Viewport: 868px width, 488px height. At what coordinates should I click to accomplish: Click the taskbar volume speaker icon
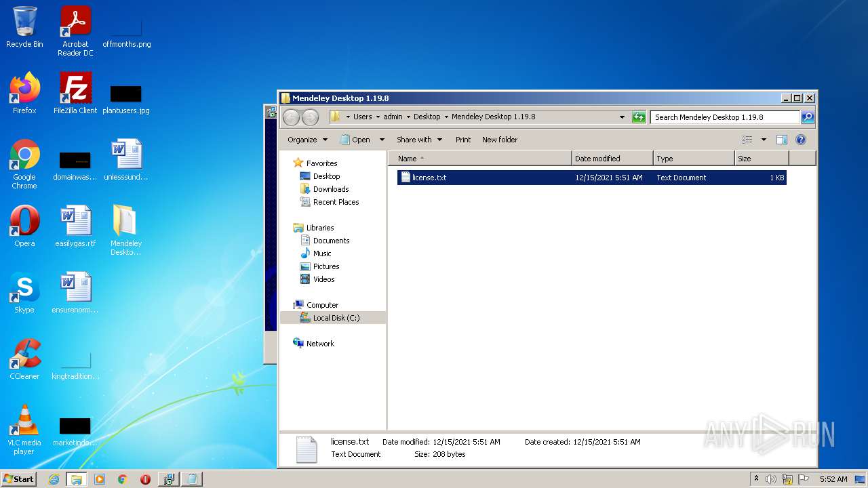[x=771, y=479]
